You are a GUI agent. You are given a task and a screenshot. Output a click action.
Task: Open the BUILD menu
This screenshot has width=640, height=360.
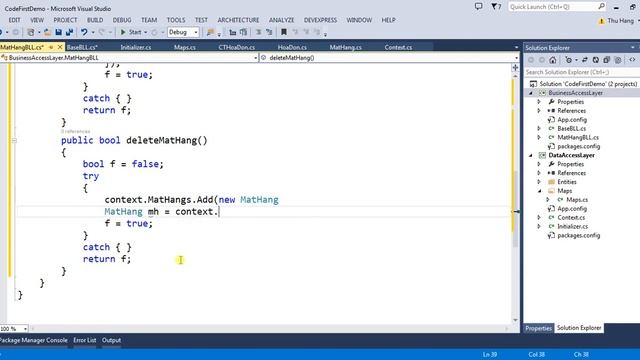[x=95, y=20]
